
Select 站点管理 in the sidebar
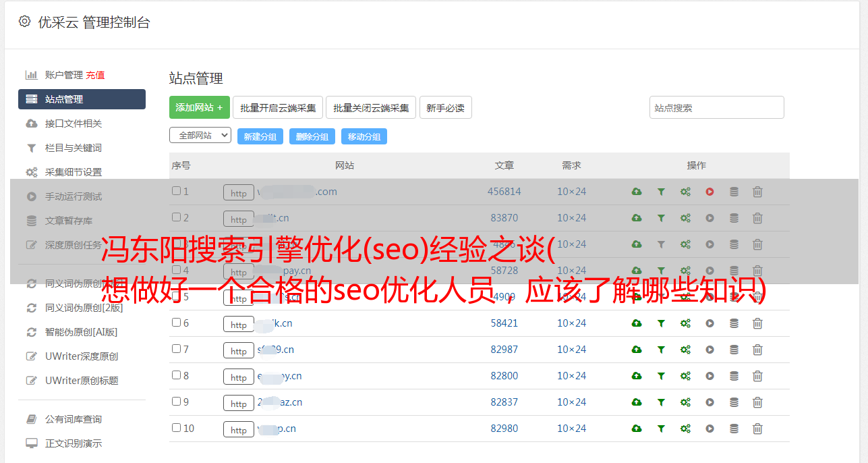click(82, 99)
